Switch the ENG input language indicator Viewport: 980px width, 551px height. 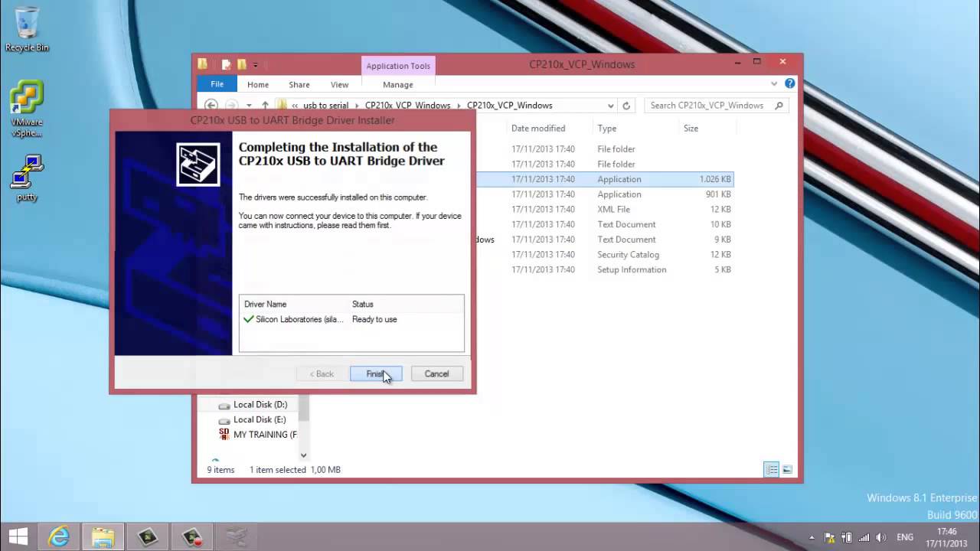(905, 537)
